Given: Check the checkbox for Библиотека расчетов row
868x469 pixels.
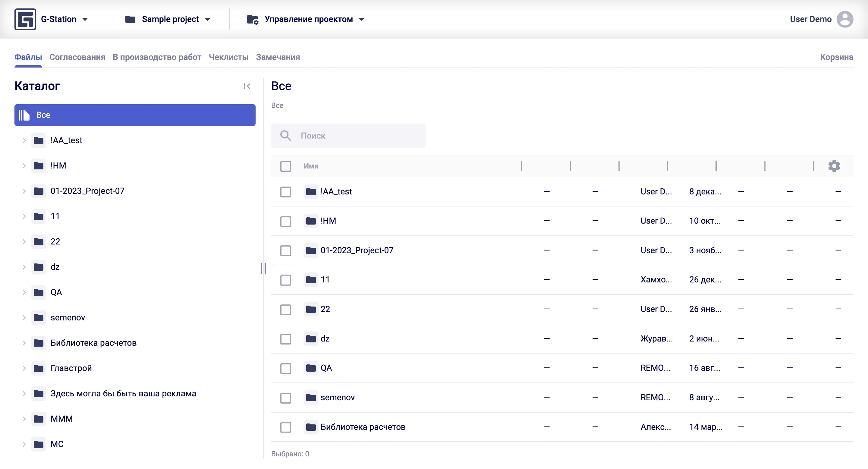Looking at the screenshot, I should coord(286,427).
